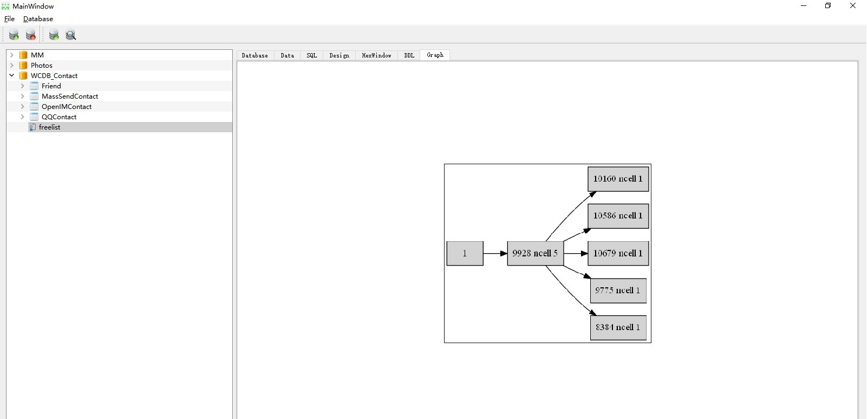Select the WCDB_Contact tree label
This screenshot has height=419, width=868.
(54, 75)
